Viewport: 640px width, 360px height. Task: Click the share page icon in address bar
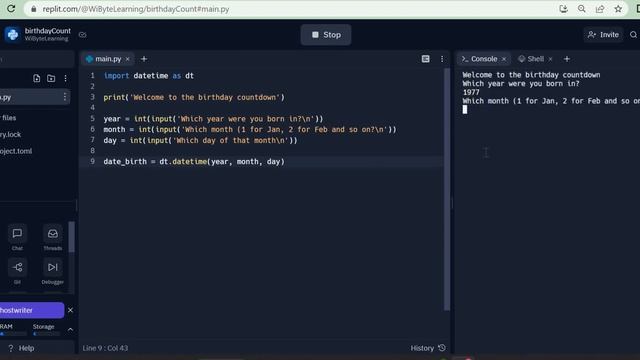pos(600,9)
